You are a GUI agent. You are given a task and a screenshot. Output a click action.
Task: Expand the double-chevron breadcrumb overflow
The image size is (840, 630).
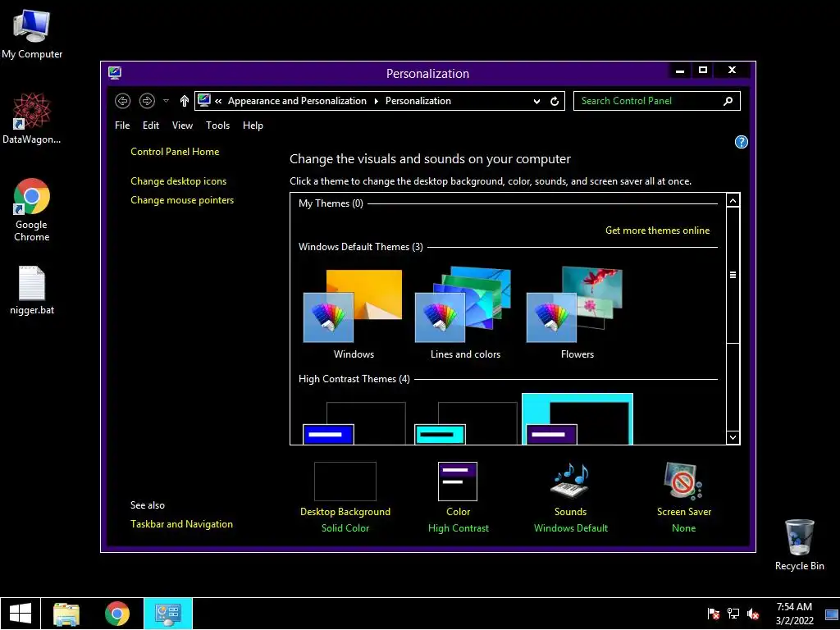pyautogui.click(x=218, y=101)
